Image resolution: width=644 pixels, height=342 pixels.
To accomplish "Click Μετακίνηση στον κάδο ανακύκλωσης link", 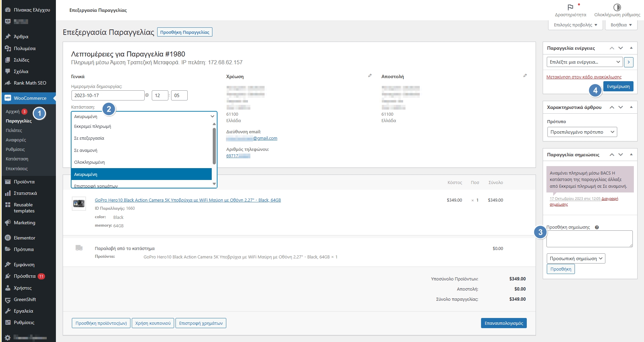I will pos(584,77).
